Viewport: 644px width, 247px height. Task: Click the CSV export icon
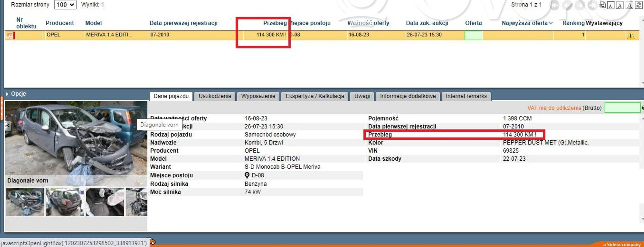pos(602,5)
